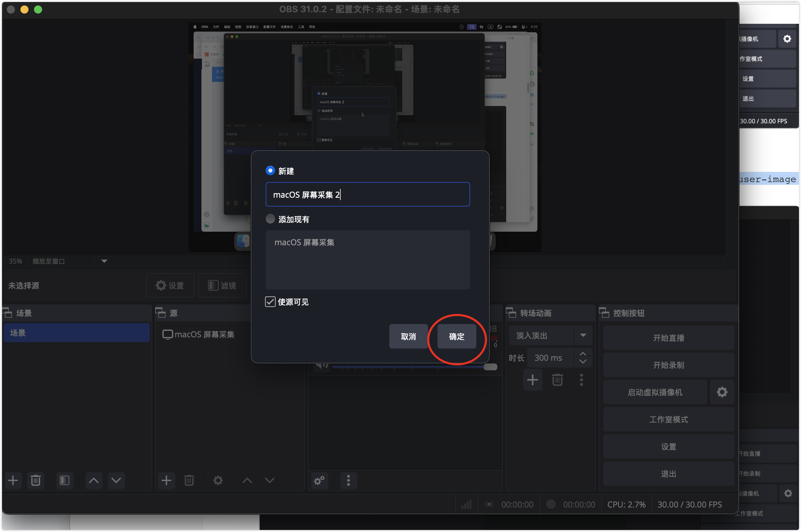Select the 新建 radio button
The width and height of the screenshot is (801, 532).
click(270, 171)
